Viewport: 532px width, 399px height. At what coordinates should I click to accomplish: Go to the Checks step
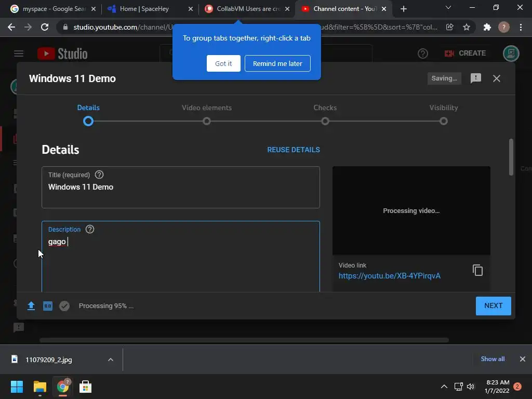(325, 115)
